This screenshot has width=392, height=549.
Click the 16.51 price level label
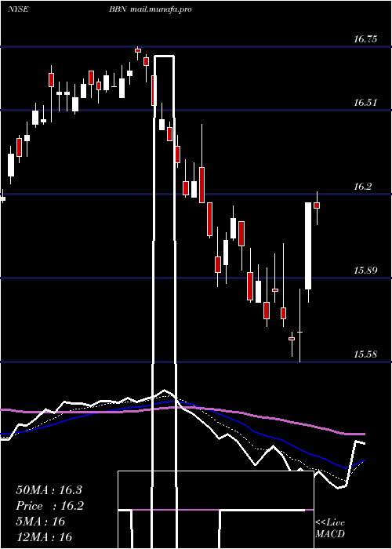click(365, 103)
